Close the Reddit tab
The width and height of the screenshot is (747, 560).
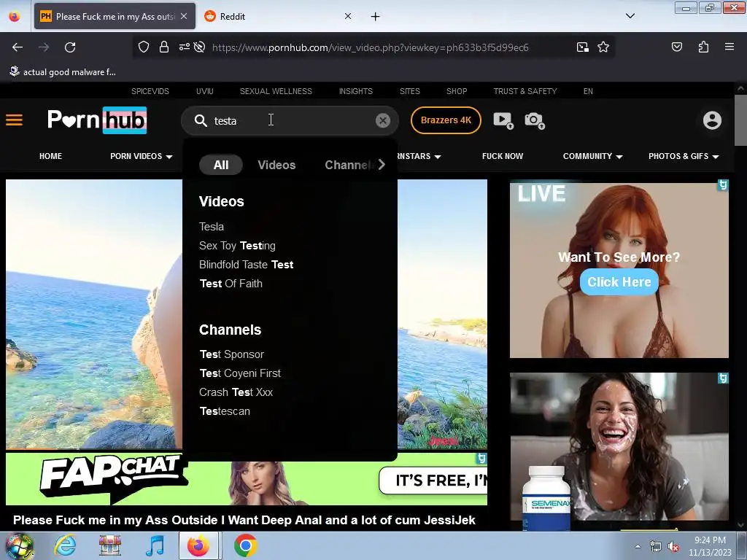[348, 16]
